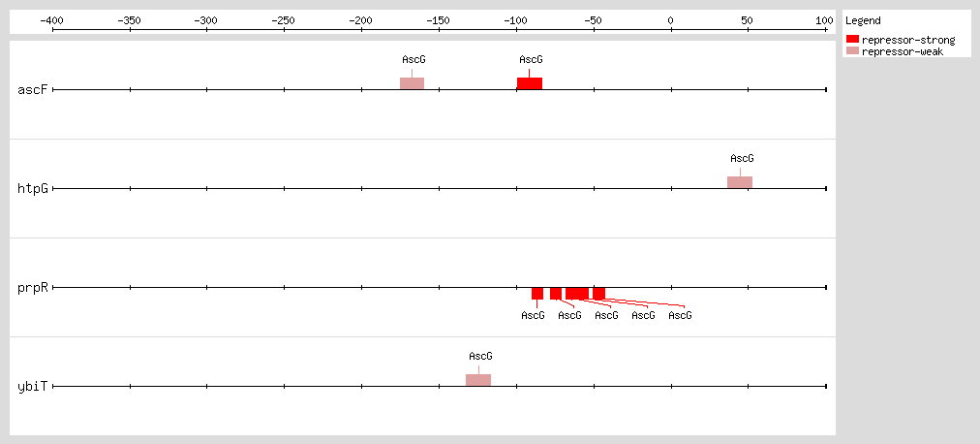Select the strong red AscG box on ascF
The height and width of the screenshot is (444, 980).
coord(530,83)
